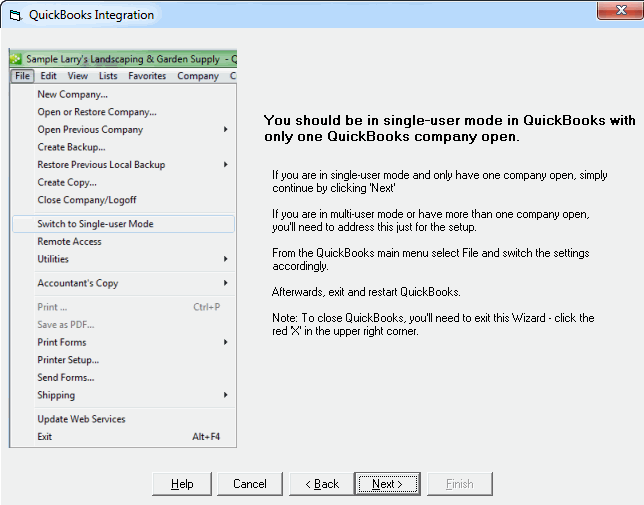This screenshot has height=505, width=644.
Task: Click the Next button
Action: click(x=387, y=484)
